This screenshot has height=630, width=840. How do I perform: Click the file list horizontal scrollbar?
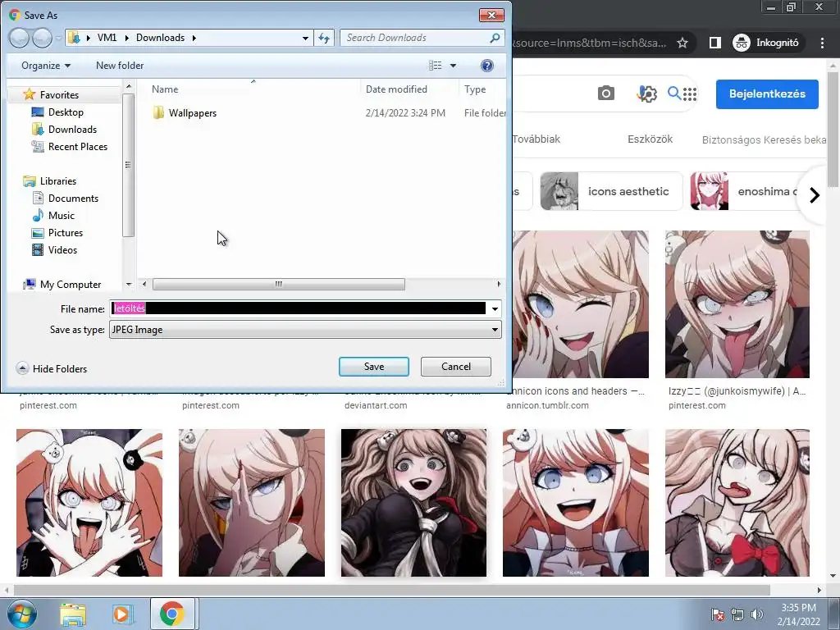pyautogui.click(x=279, y=284)
